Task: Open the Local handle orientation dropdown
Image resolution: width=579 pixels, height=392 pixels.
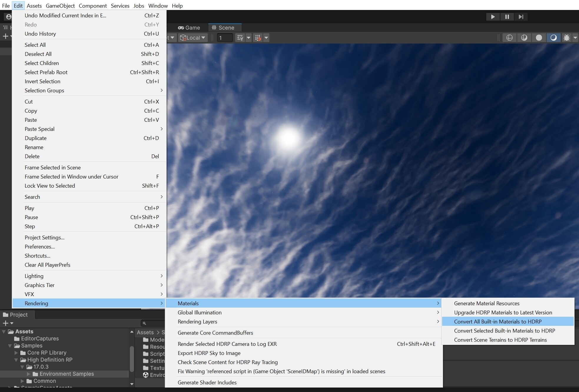Action: (x=193, y=38)
